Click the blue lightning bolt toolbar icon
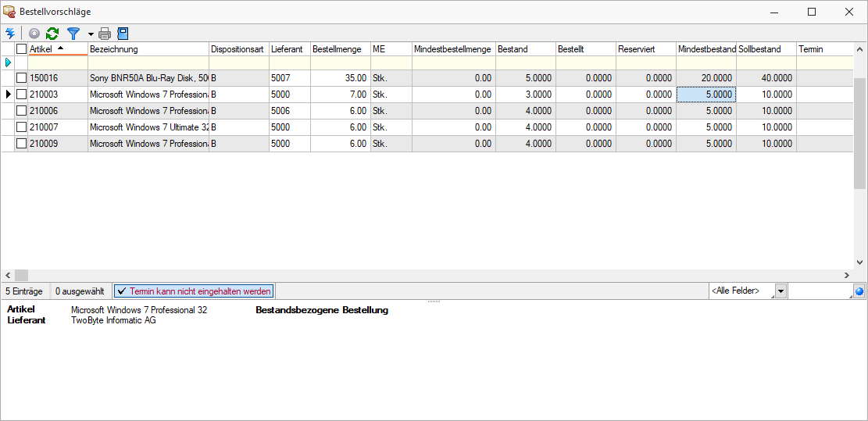The height and width of the screenshot is (421, 868). 9,33
